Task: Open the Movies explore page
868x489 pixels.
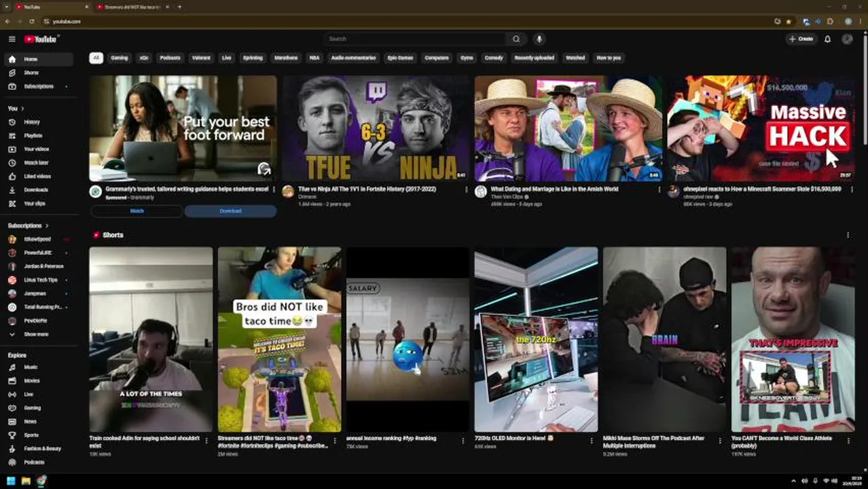Action: [39, 381]
